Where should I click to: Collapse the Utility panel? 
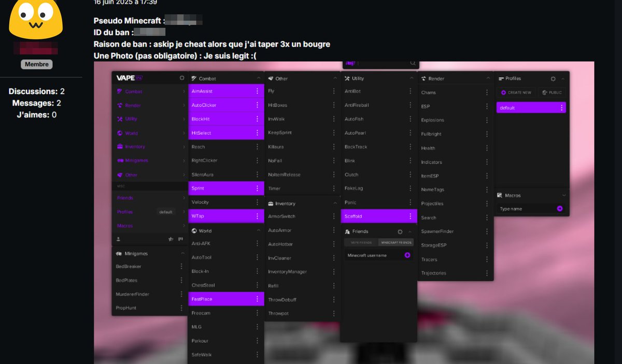[411, 79]
